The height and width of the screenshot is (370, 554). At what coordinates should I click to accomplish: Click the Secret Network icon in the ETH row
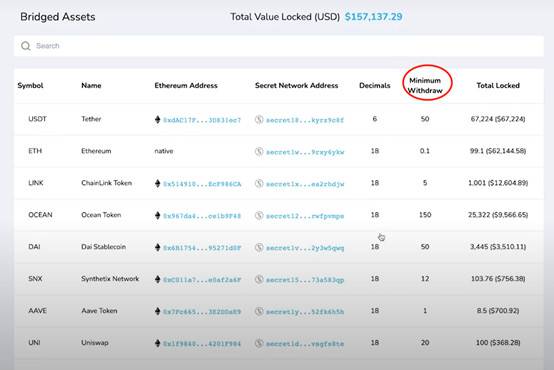(259, 152)
